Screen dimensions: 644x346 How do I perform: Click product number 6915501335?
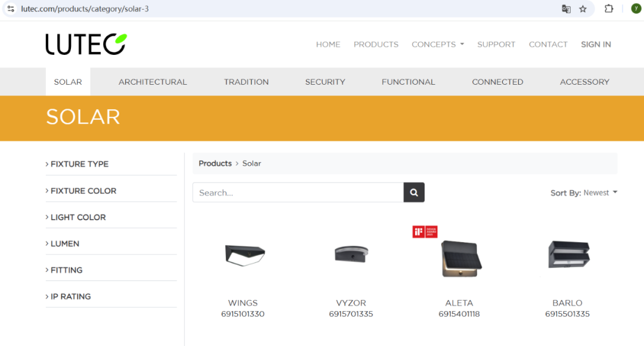567,314
